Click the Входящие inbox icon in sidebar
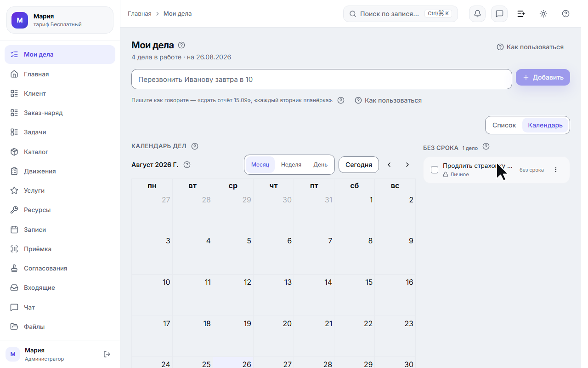This screenshot has height=368, width=588. point(14,287)
